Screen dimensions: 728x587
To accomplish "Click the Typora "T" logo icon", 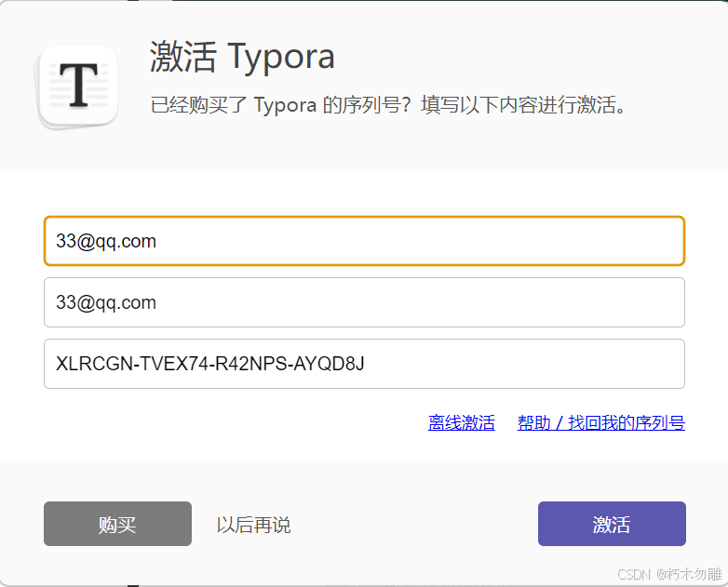I will tap(78, 87).
